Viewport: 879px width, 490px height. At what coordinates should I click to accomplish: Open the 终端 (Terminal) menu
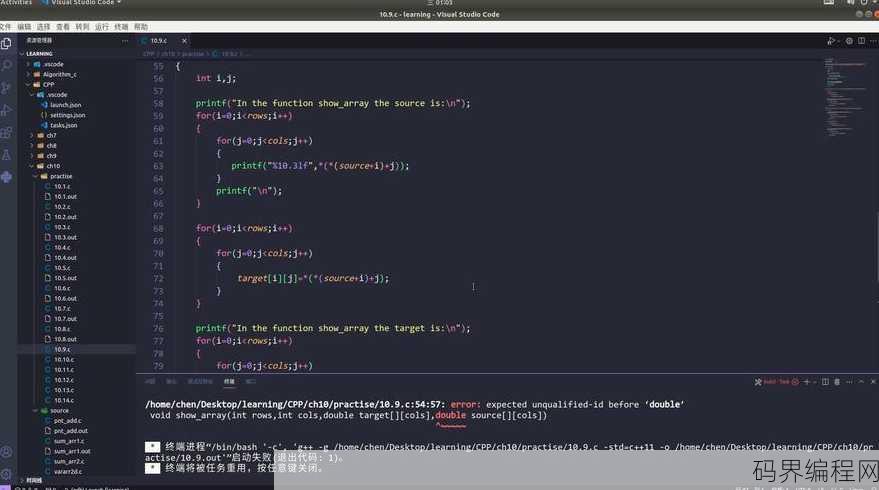[x=121, y=27]
